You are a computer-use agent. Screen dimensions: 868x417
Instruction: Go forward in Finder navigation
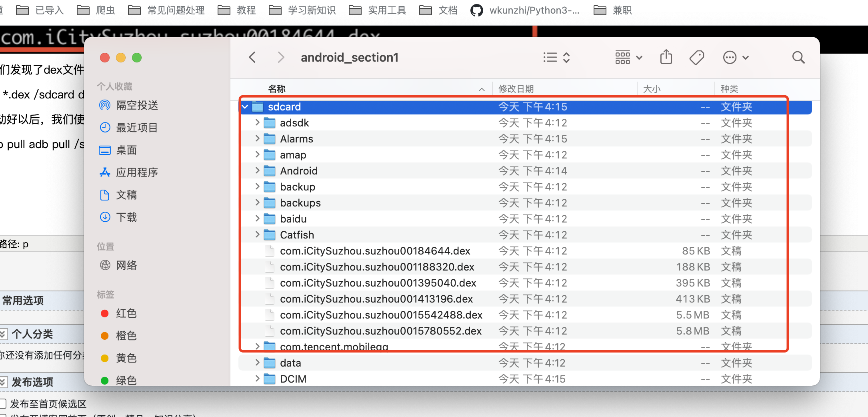click(x=281, y=58)
